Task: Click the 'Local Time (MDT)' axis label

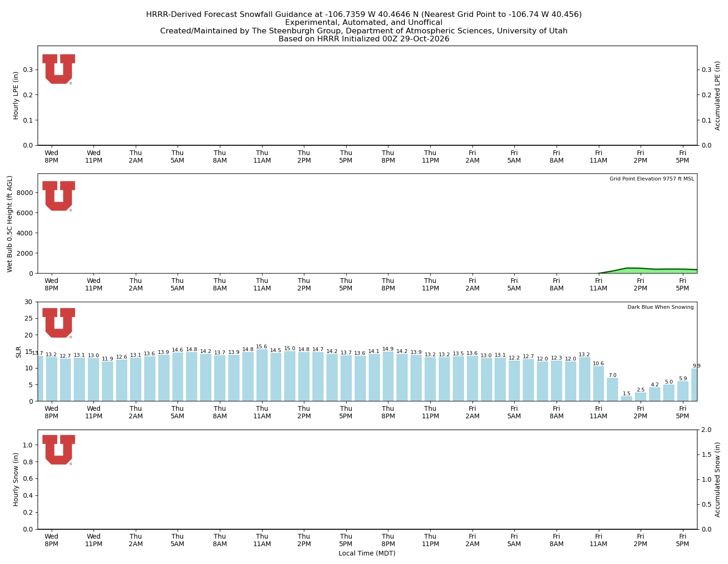Action: click(367, 553)
